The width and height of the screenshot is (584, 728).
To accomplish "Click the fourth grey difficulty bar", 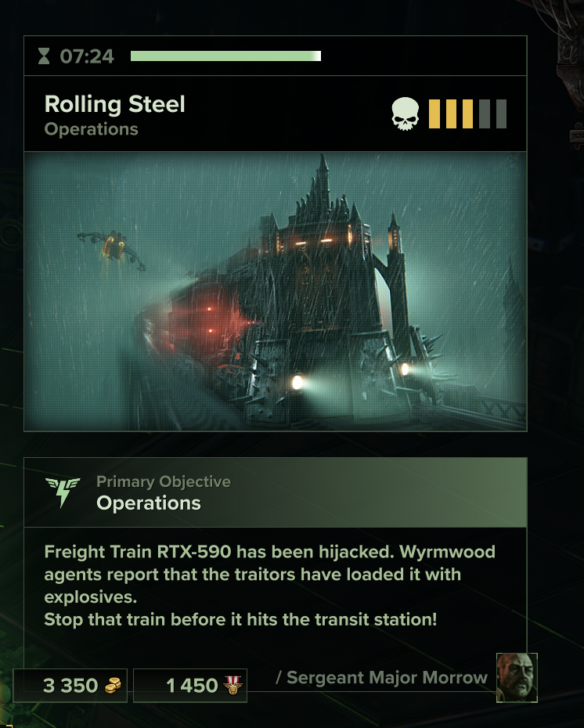I will [x=485, y=114].
